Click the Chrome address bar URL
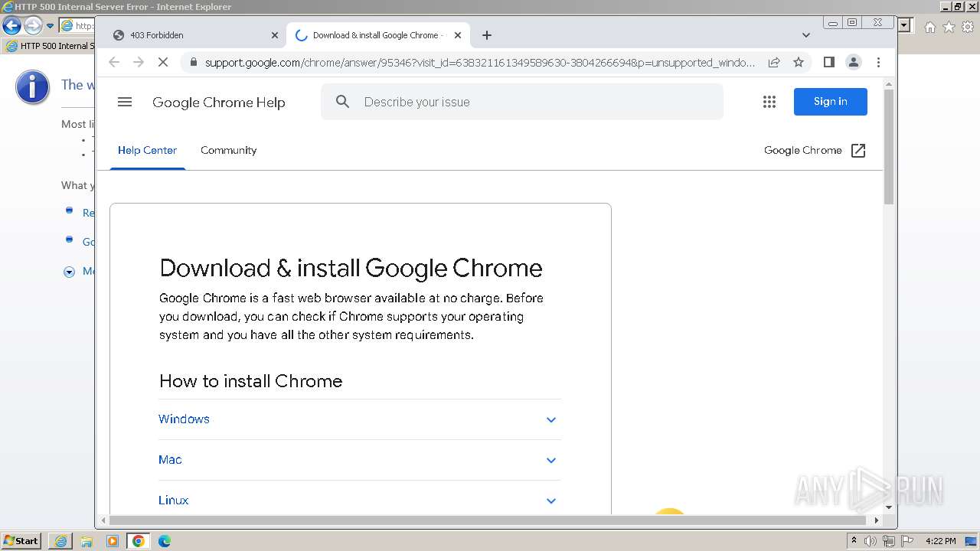 point(480,62)
